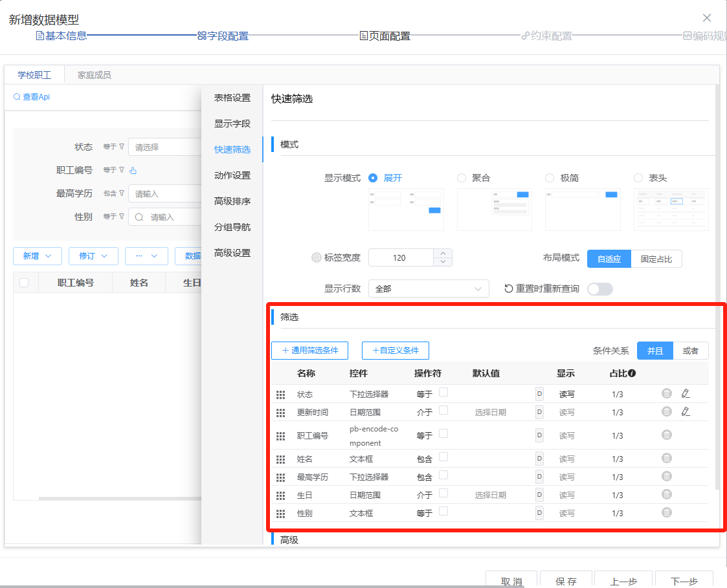Increase 标签宽度 with the up stepper arrow
The height and width of the screenshot is (588, 727).
(x=443, y=253)
